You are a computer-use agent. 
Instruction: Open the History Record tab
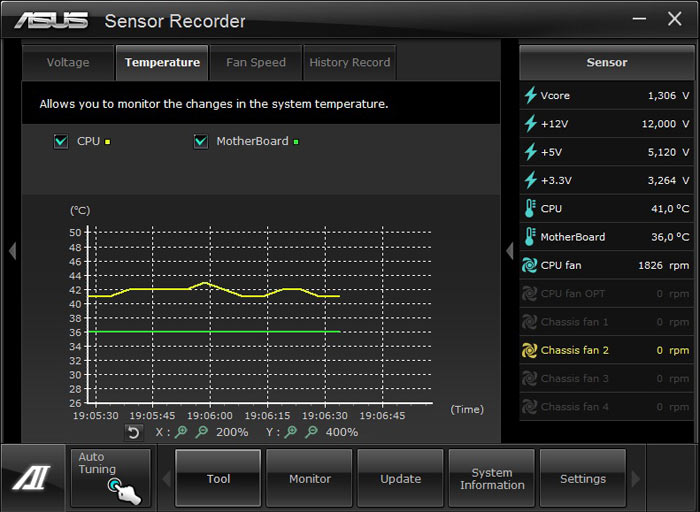tap(350, 62)
